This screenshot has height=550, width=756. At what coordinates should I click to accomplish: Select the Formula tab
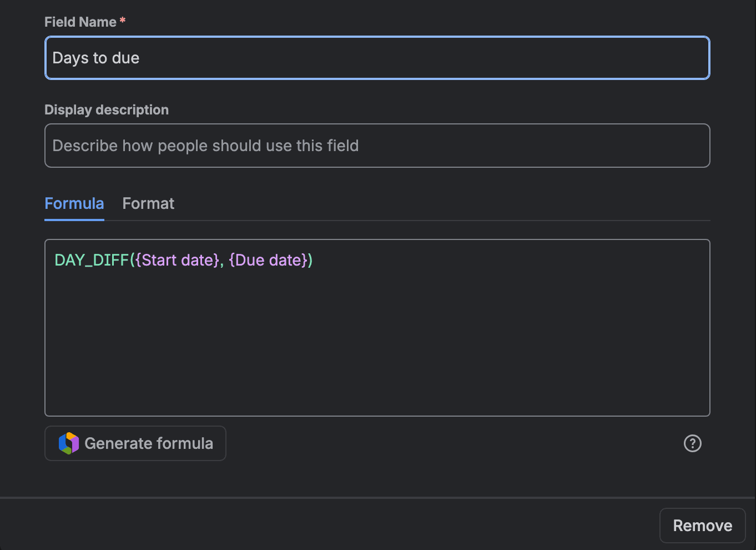(74, 203)
